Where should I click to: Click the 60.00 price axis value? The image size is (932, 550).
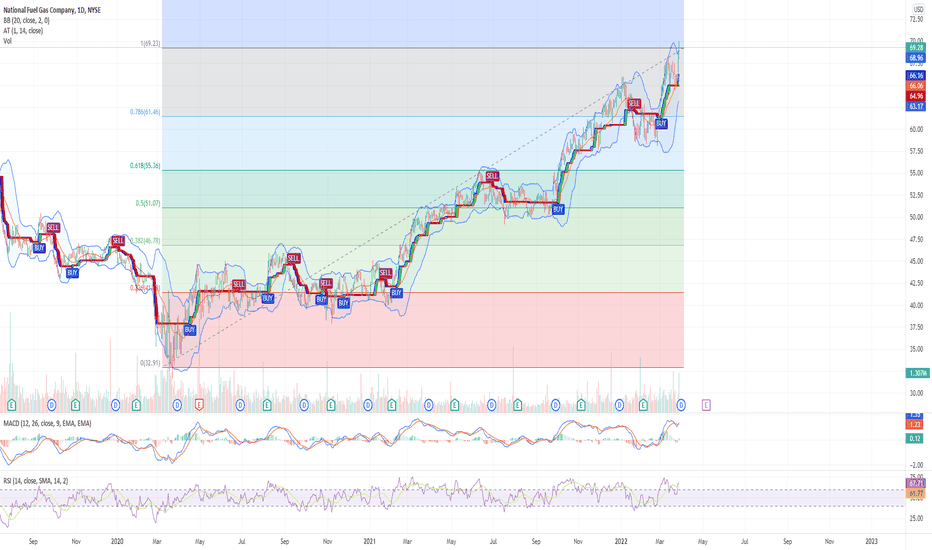(x=916, y=129)
